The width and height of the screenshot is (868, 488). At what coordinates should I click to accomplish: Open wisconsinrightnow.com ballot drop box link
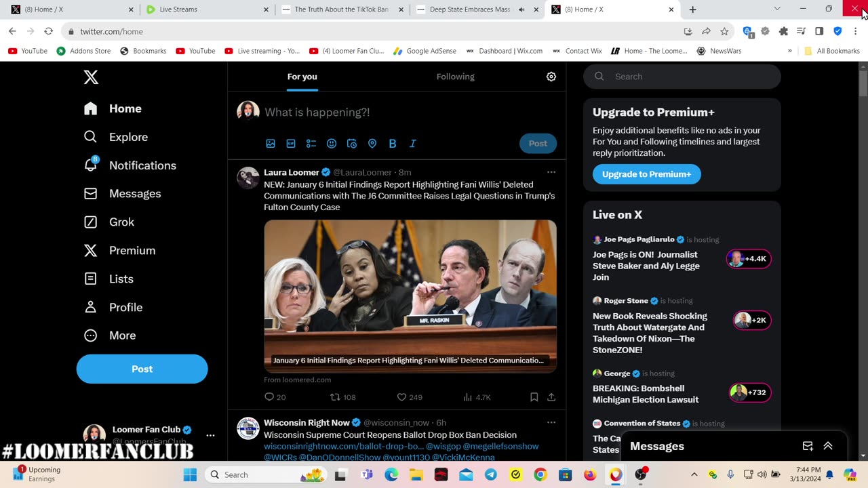[x=344, y=446]
